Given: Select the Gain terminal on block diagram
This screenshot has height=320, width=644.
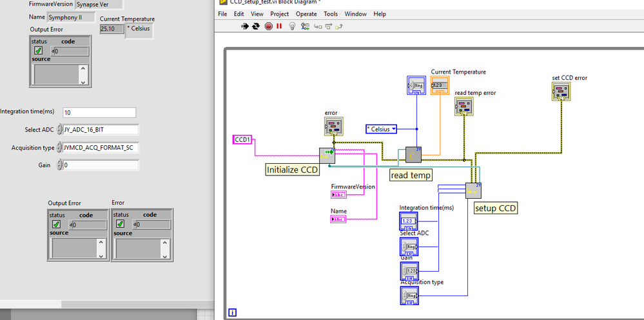Looking at the screenshot, I should [x=409, y=271].
